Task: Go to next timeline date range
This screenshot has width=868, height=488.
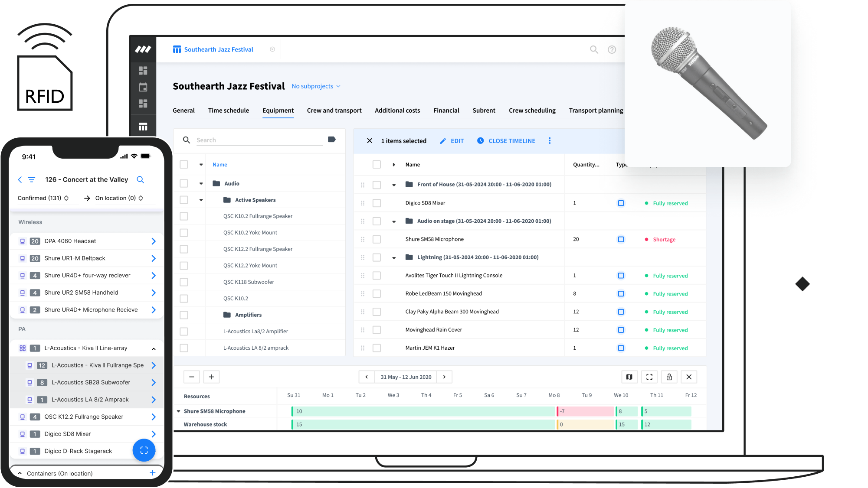Action: [444, 377]
